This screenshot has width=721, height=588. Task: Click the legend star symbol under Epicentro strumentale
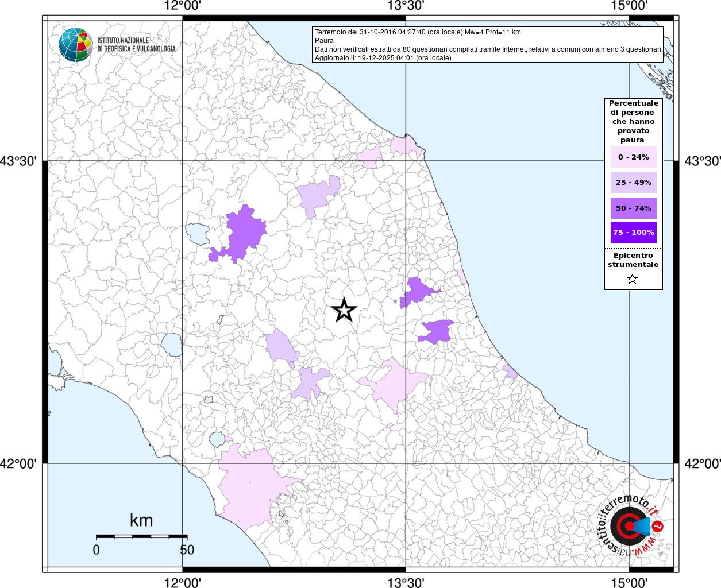point(633,280)
